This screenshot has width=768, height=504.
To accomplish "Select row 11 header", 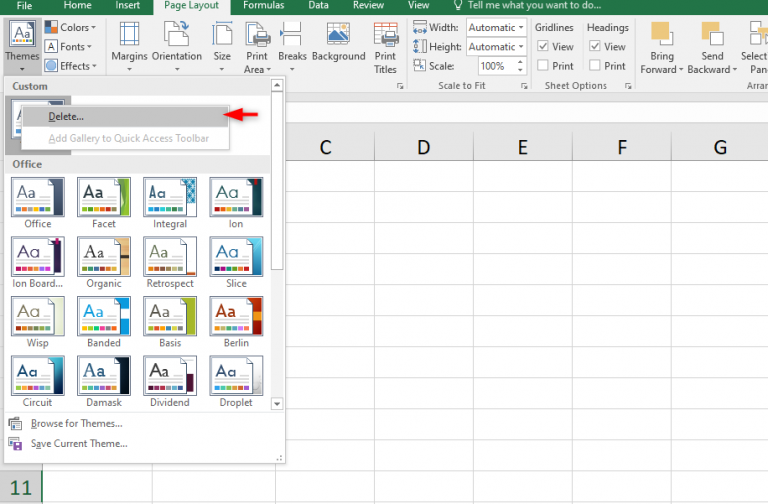I will coord(21,487).
